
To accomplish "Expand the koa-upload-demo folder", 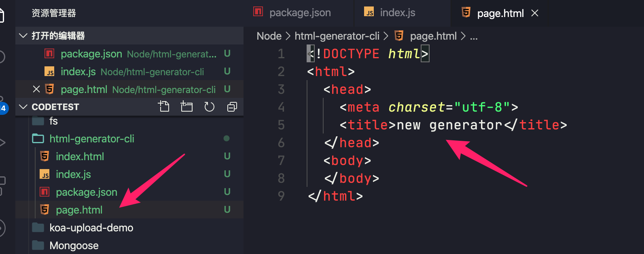I will 129,227.
